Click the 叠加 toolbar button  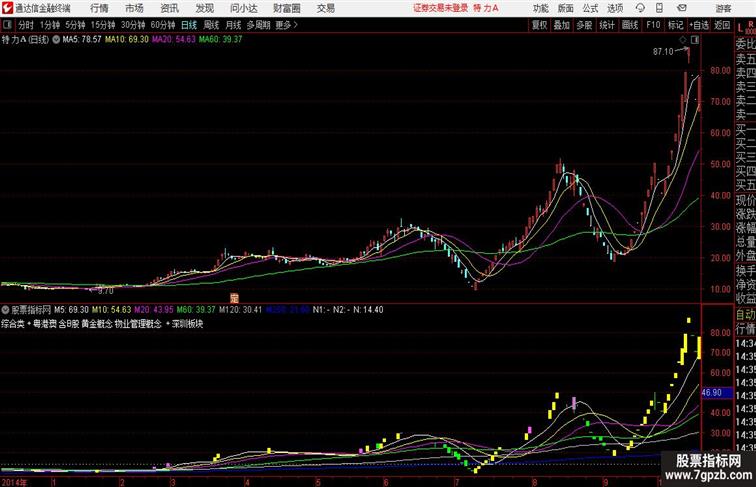click(x=562, y=25)
